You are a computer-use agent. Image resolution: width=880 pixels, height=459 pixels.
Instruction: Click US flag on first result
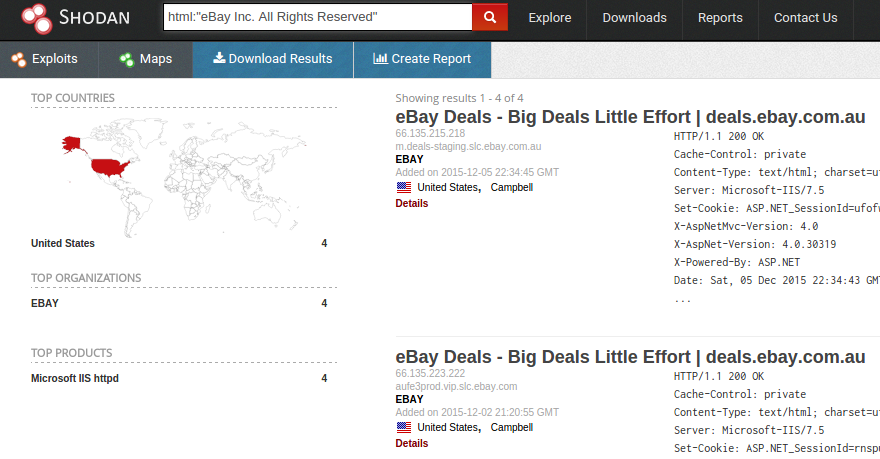(x=404, y=187)
